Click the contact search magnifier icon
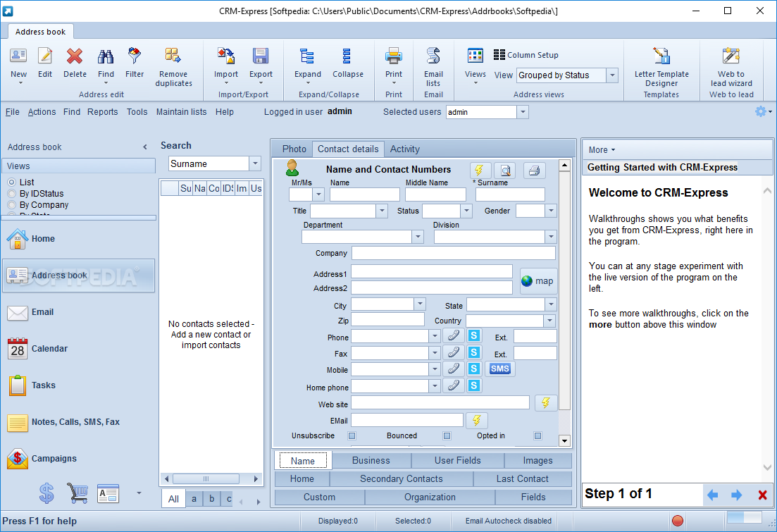777x532 pixels. pyautogui.click(x=505, y=171)
